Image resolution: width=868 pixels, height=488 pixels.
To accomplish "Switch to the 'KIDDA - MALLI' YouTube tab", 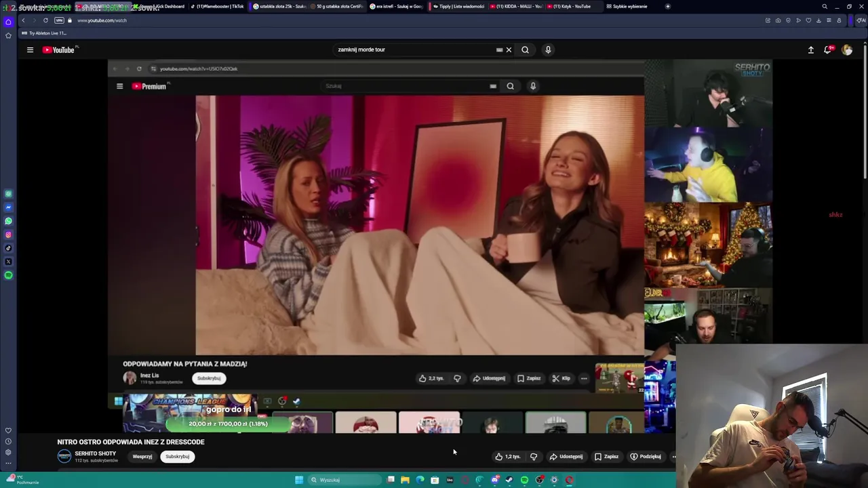I will 515,6.
